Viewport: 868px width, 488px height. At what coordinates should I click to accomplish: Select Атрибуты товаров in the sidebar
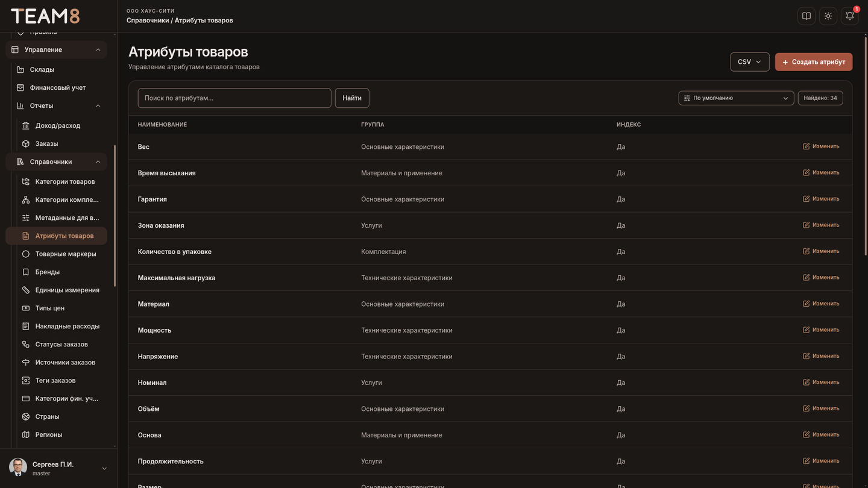coord(57,236)
